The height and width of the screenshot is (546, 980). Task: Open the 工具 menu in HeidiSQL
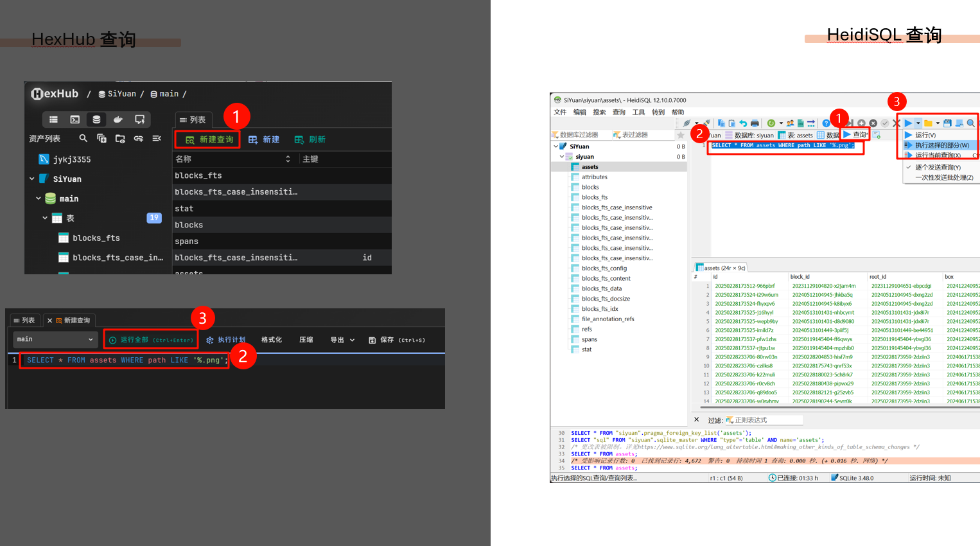click(638, 112)
